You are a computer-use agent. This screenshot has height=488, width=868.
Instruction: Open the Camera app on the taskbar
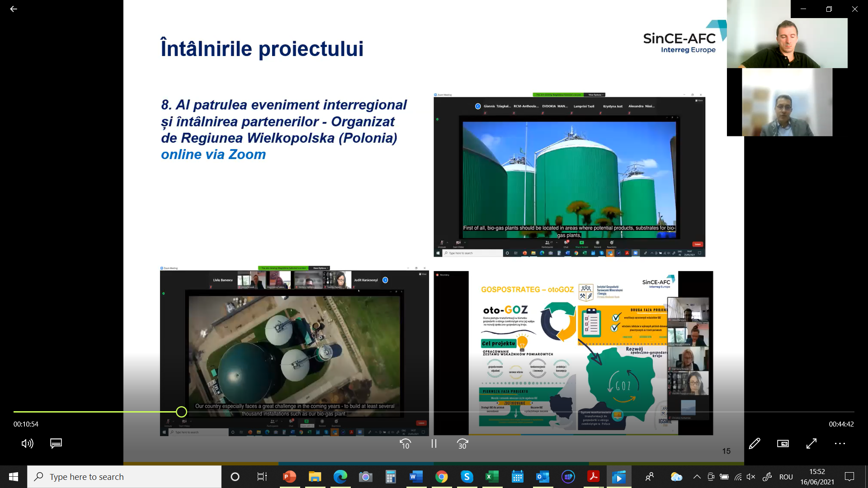click(x=365, y=477)
